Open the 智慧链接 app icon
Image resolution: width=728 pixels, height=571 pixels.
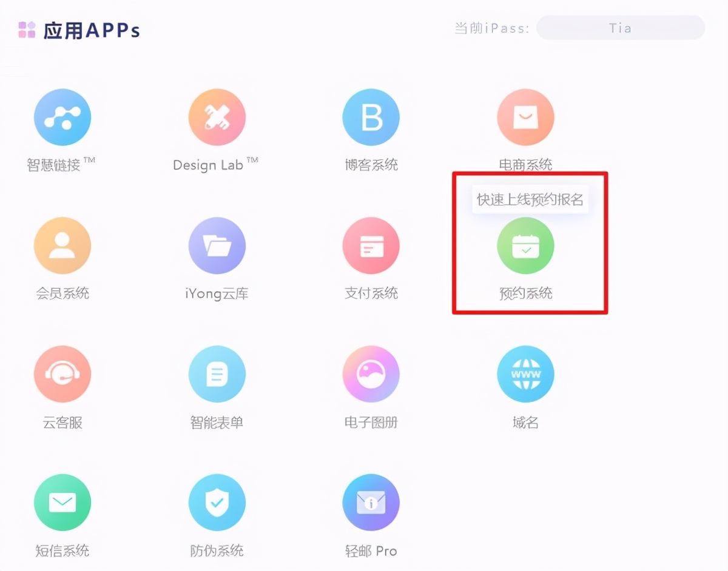[x=62, y=117]
